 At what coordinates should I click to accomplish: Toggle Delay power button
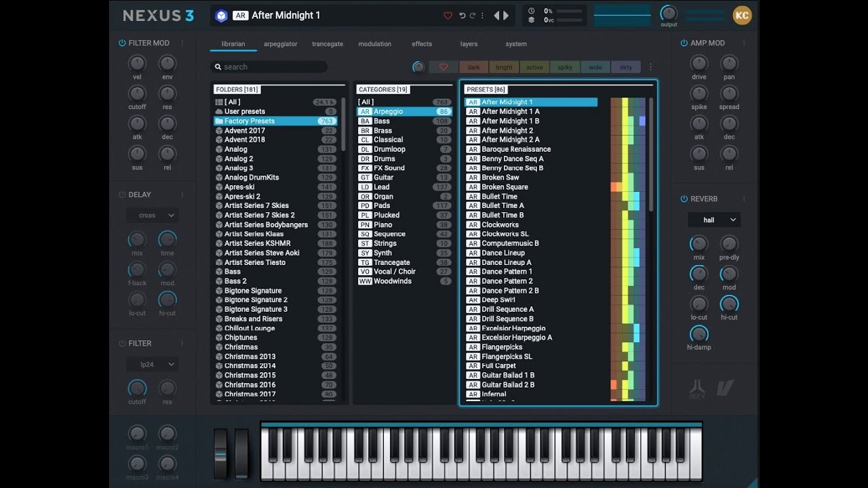(122, 195)
